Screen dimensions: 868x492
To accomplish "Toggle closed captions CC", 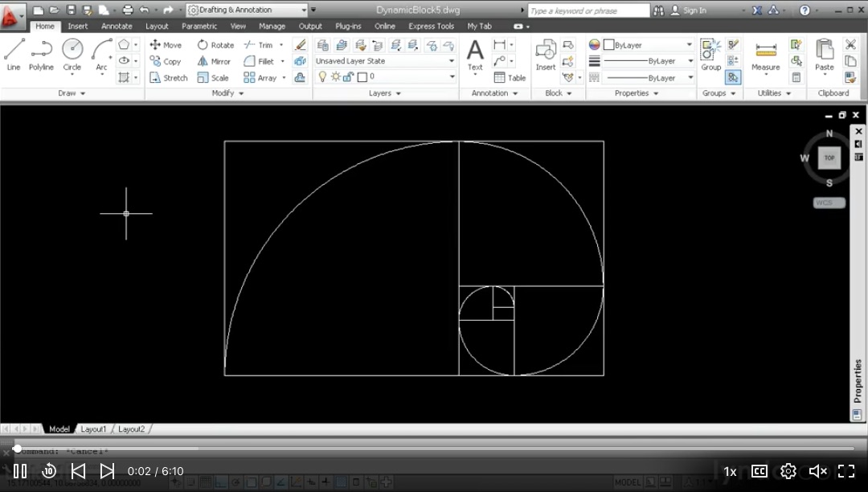I will [x=759, y=471].
